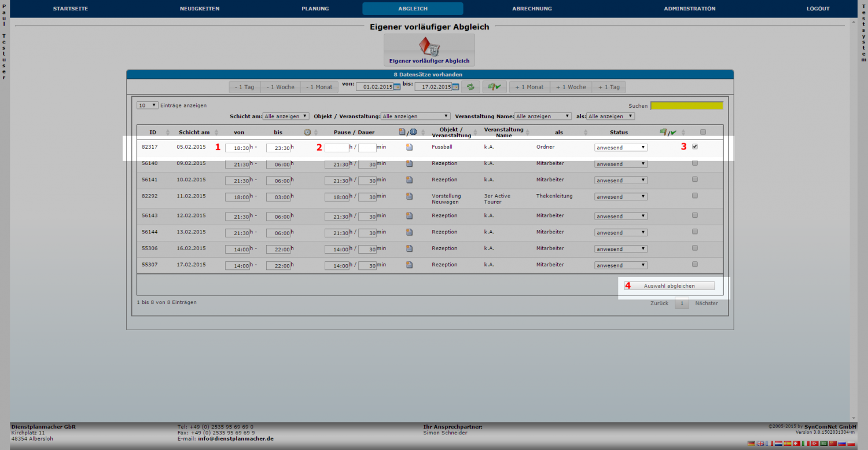868x450 pixels.
Task: Open Status dropdown for shift 55307
Action: coord(621,265)
